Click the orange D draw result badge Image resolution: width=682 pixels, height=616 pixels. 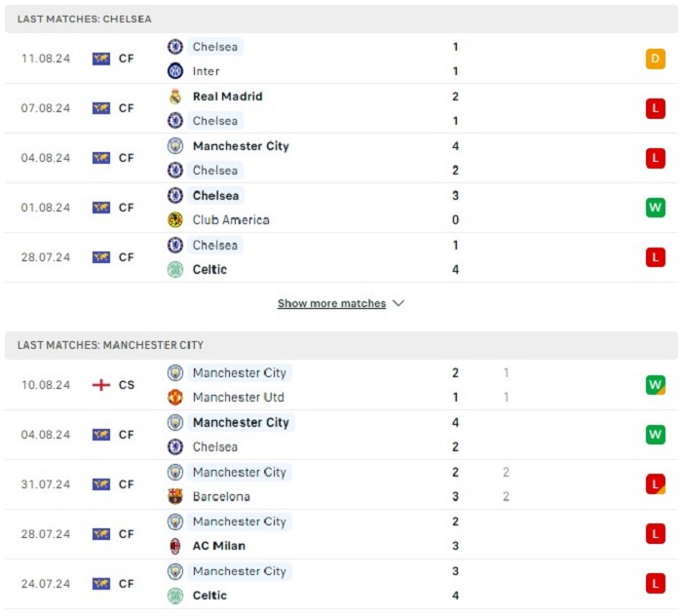coord(655,58)
